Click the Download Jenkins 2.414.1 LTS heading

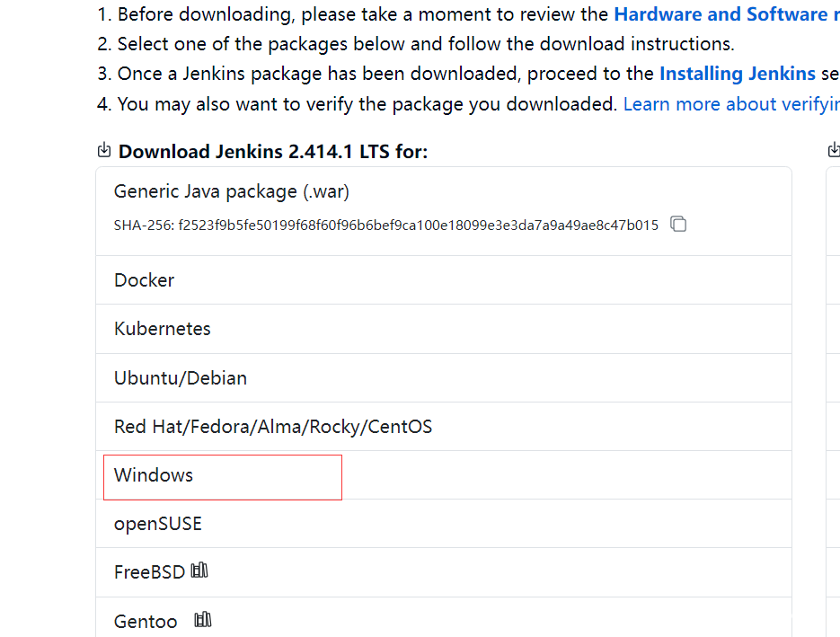(x=273, y=152)
